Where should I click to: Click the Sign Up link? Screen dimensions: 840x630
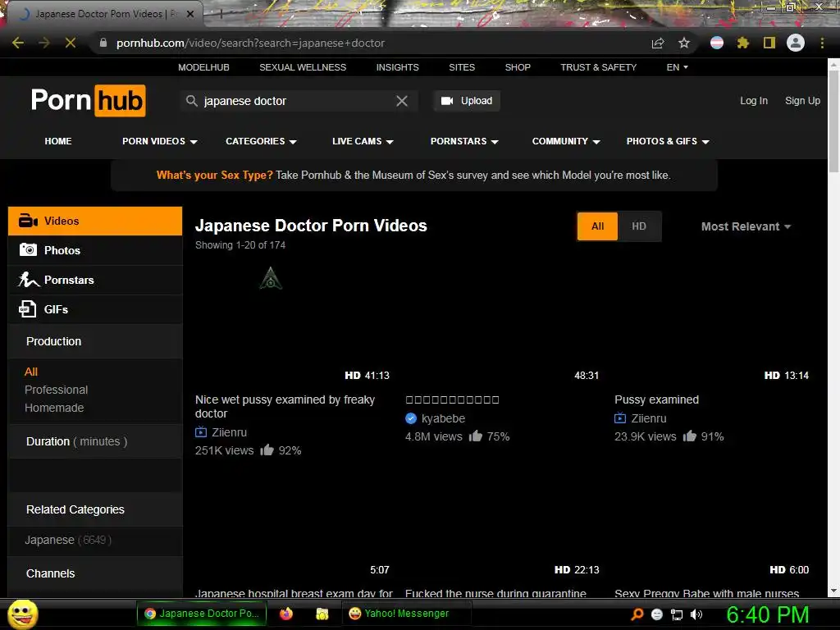[x=802, y=101]
